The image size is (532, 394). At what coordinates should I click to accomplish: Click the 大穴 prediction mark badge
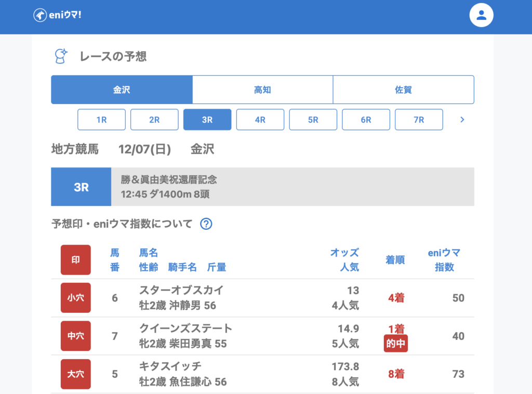76,374
